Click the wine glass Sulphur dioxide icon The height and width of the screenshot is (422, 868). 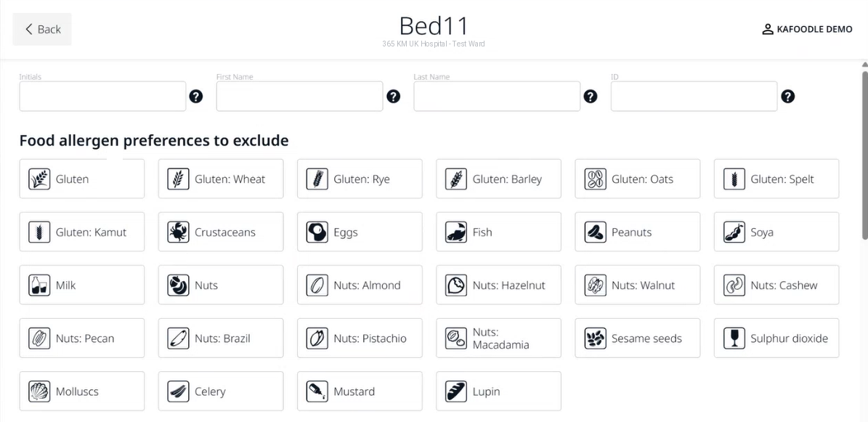click(x=734, y=338)
